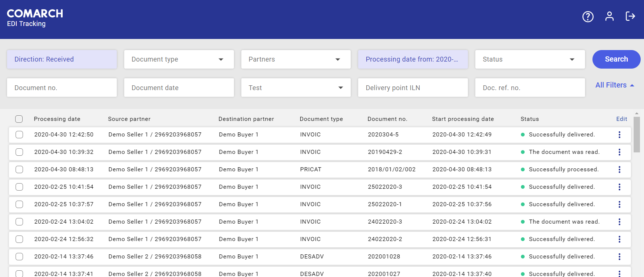The height and width of the screenshot is (277, 644).
Task: Open three-dot menu for document 25022020-3
Action: pos(619,187)
